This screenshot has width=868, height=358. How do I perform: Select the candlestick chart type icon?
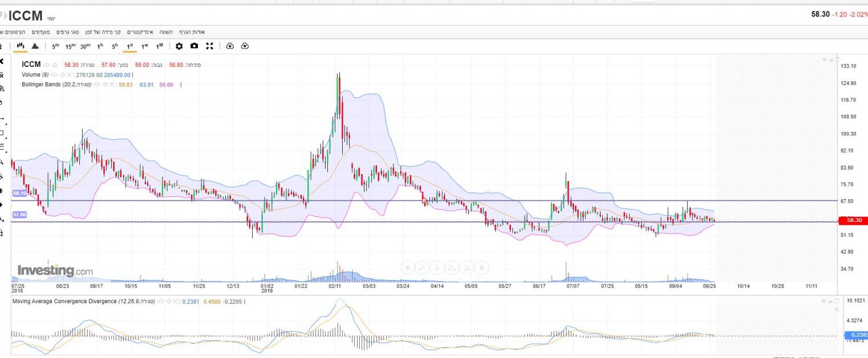tap(22, 46)
